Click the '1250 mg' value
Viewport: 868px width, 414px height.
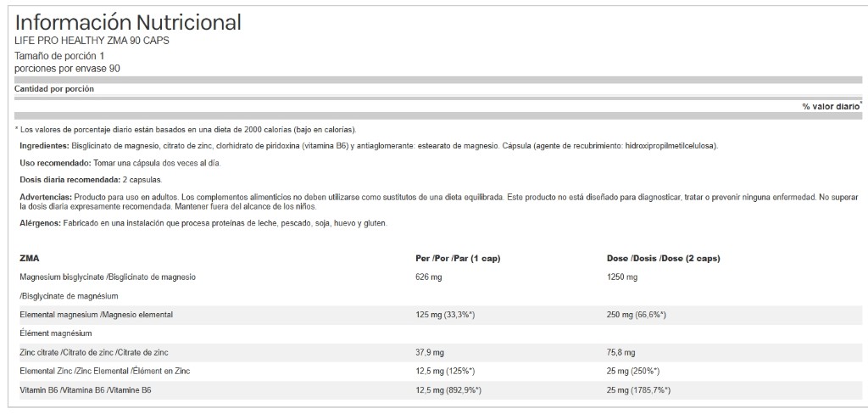(x=622, y=277)
